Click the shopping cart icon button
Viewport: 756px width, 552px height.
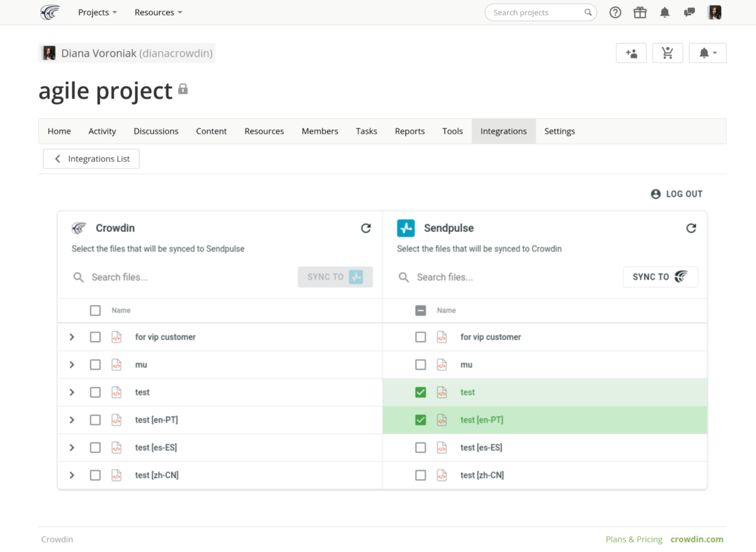(668, 54)
